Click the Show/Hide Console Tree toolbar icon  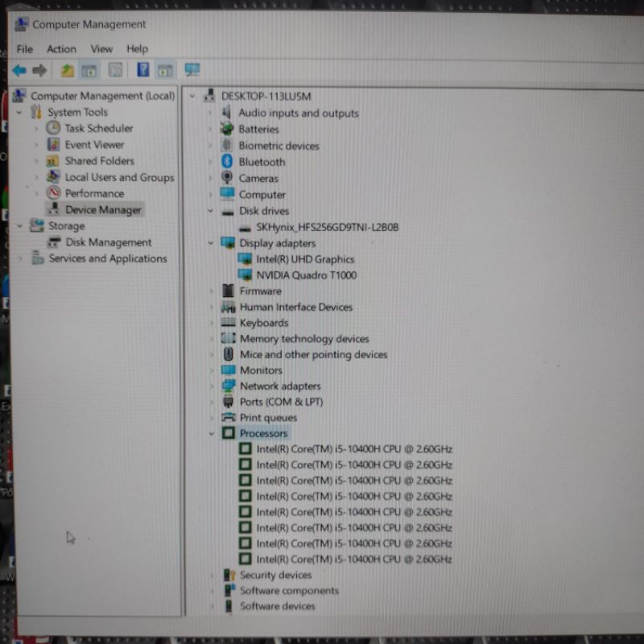coord(89,71)
